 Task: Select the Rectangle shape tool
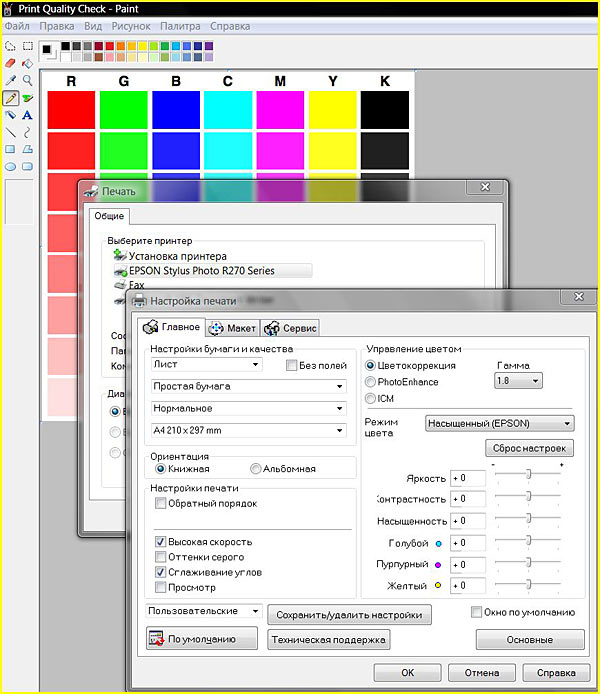pos(11,149)
